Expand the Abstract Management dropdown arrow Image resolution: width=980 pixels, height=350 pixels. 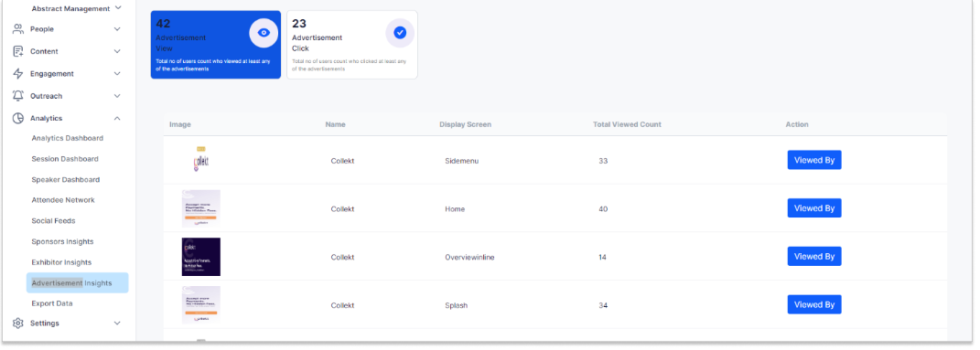pos(118,8)
